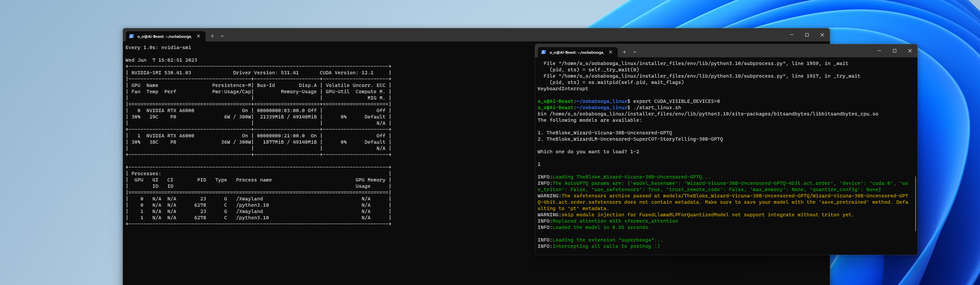Click 'Every 1.0s: nvidia-smi' header text

point(158,47)
